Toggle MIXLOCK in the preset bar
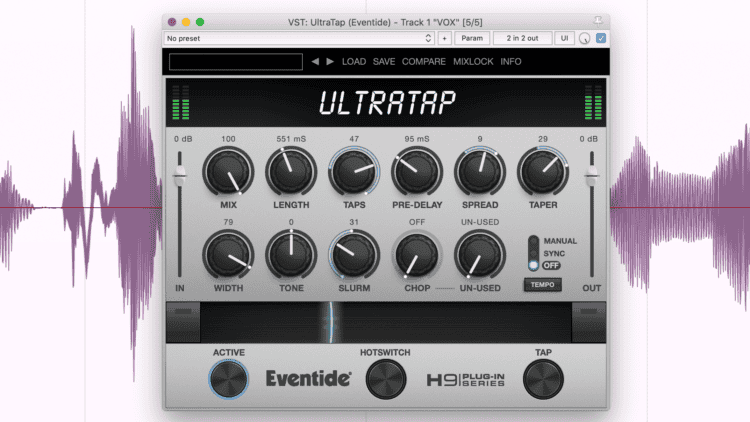750x422 pixels. (x=473, y=62)
